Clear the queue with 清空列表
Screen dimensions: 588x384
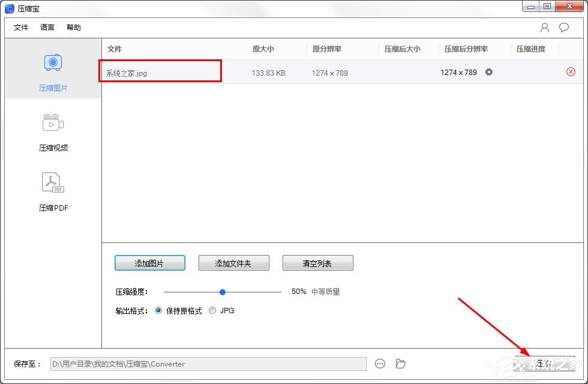[x=317, y=262]
